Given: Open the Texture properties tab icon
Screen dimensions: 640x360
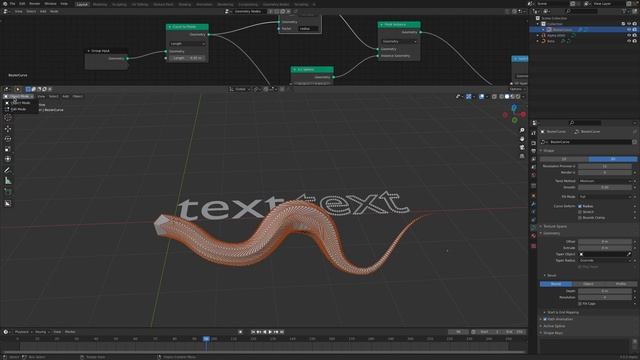Looking at the screenshot, I should pyautogui.click(x=533, y=246).
